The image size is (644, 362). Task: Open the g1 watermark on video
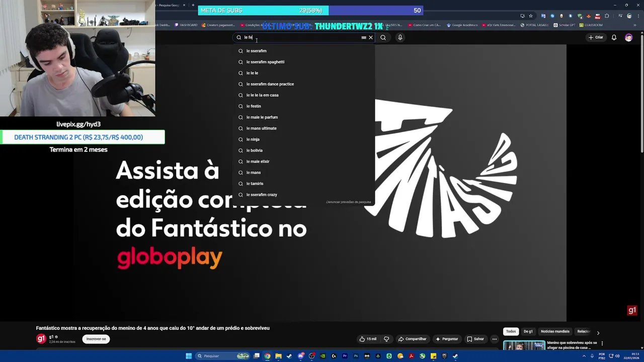[632, 310]
